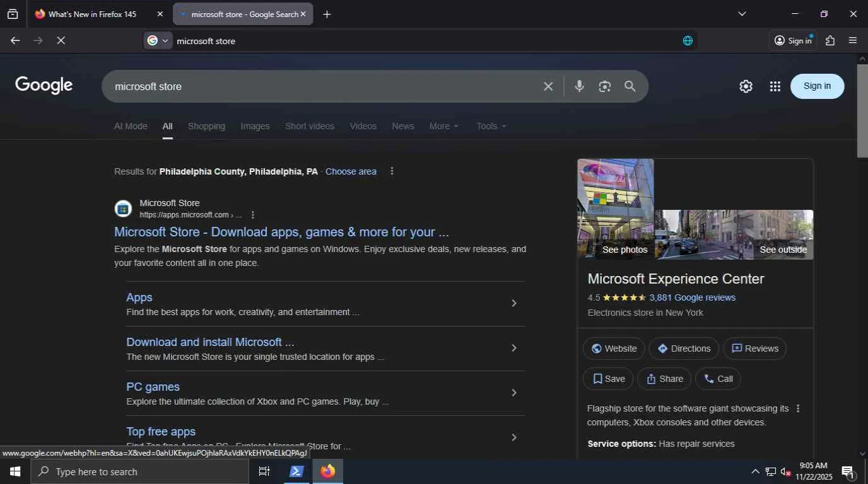868x484 pixels.
Task: Share the Microsoft Experience Center listing
Action: [x=664, y=379]
